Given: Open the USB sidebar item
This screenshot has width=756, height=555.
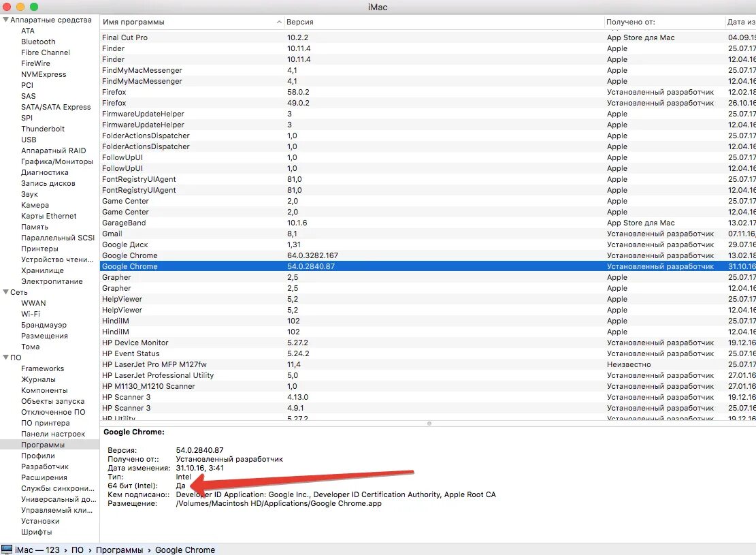Looking at the screenshot, I should (29, 140).
